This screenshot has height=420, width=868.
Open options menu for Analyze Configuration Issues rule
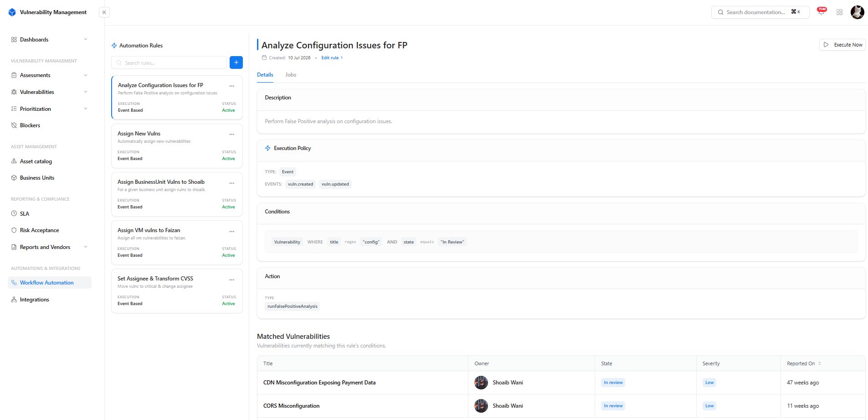(x=231, y=86)
